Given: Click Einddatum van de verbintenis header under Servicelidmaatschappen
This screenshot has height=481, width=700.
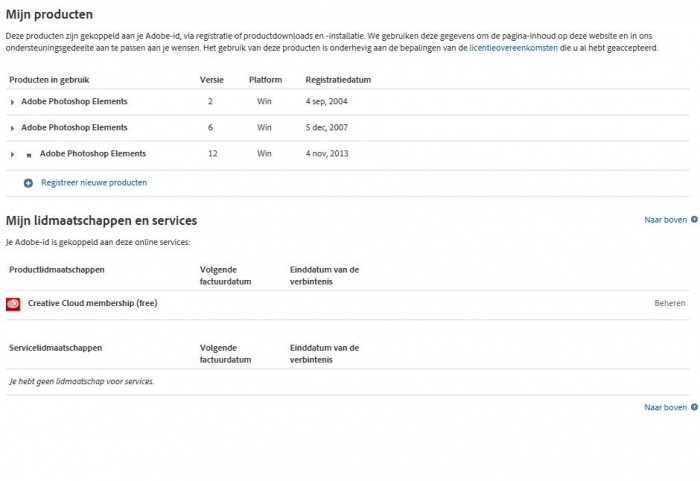Looking at the screenshot, I should pos(325,354).
